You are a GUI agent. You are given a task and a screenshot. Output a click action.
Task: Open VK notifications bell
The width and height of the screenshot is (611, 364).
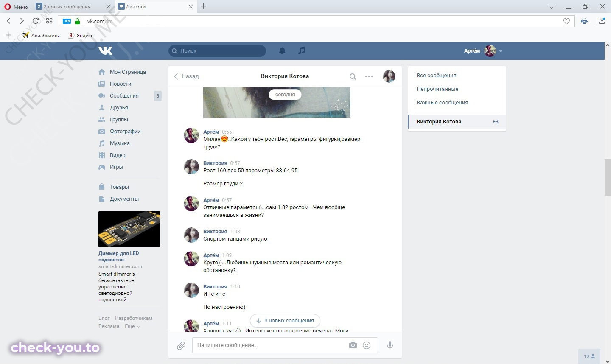[x=282, y=51]
